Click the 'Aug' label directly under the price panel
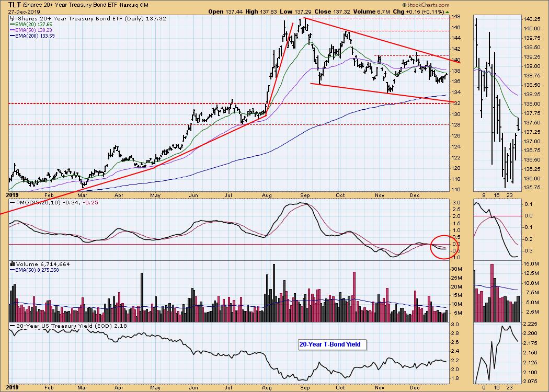The height and width of the screenshot is (392, 549). pyautogui.click(x=267, y=195)
